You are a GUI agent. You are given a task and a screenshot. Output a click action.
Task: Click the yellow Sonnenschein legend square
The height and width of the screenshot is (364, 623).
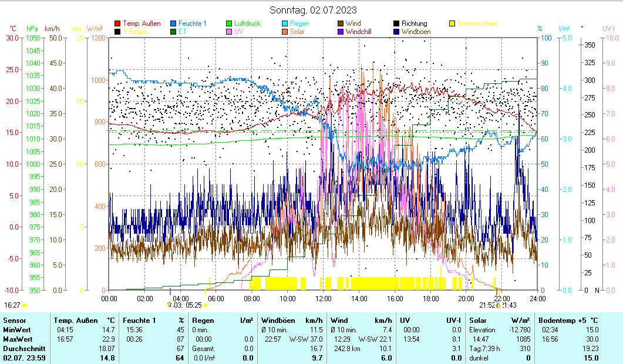pos(452,24)
